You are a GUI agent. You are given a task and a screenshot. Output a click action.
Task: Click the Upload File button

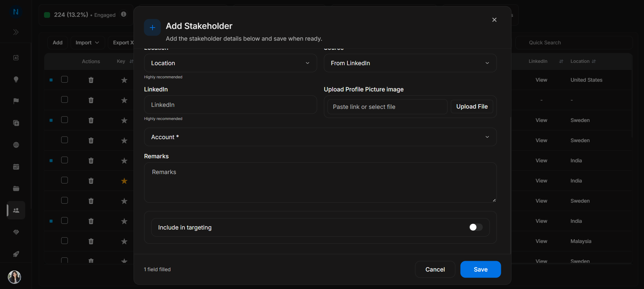pos(472,107)
